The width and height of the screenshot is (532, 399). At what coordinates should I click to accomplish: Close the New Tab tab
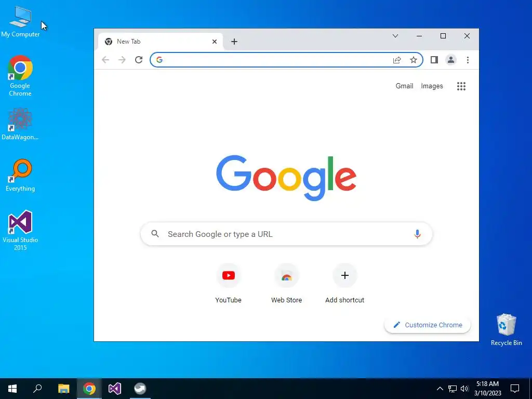click(215, 42)
